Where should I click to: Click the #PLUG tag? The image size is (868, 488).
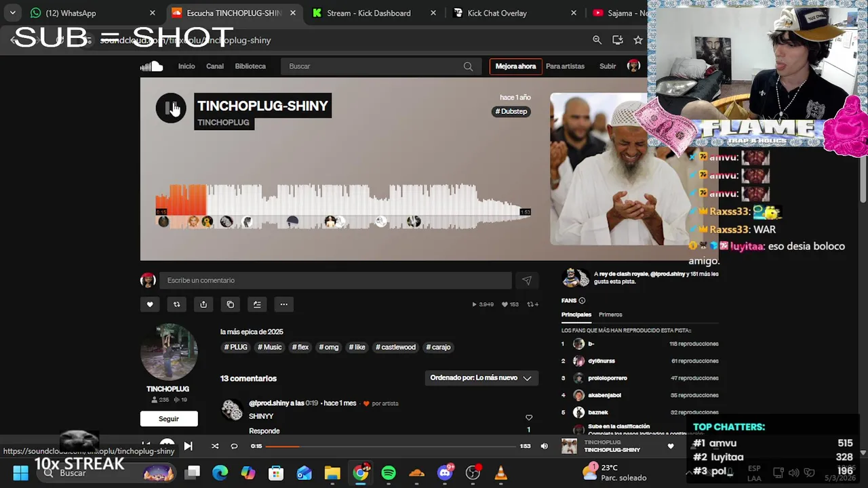pyautogui.click(x=236, y=347)
